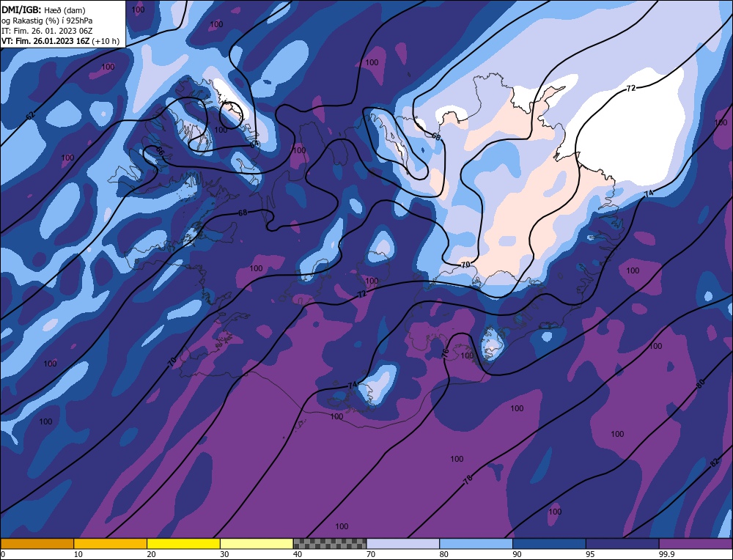Click the legend tick label 20

(x=152, y=554)
